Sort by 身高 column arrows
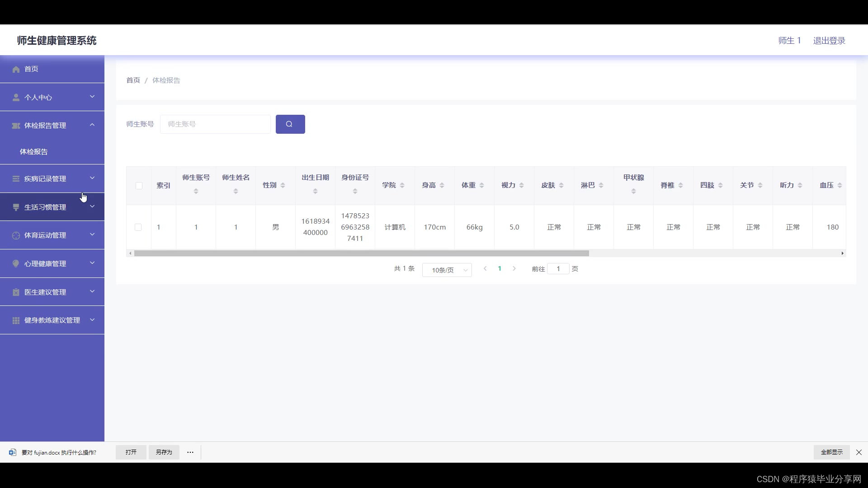 click(442, 185)
